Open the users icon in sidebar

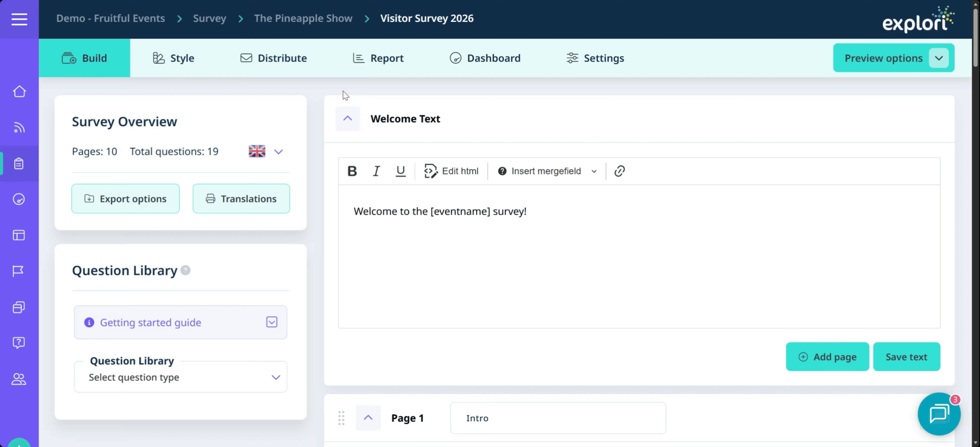(19, 379)
